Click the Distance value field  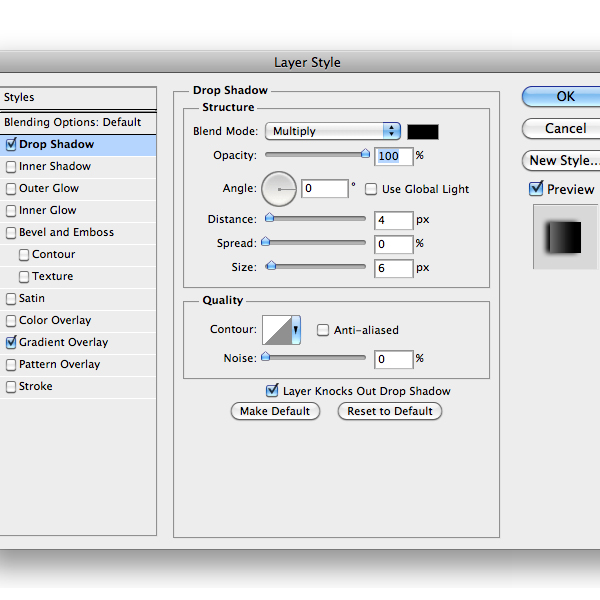[394, 220]
